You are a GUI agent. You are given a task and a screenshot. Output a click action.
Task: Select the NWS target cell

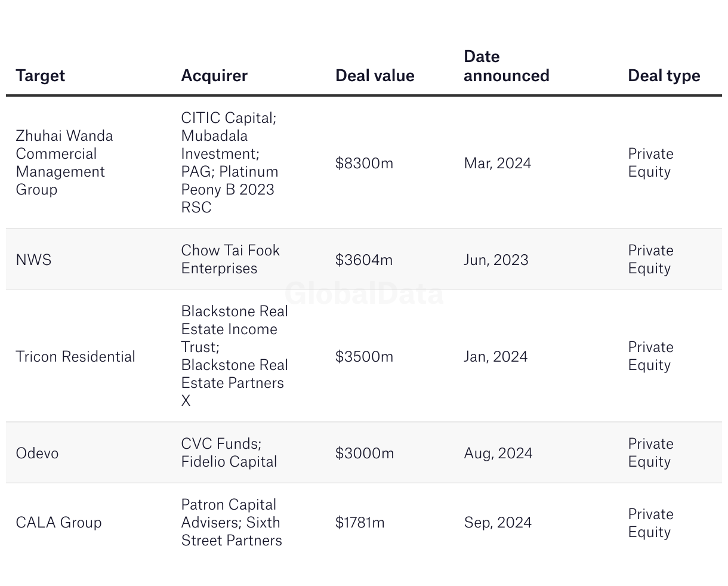click(x=33, y=260)
